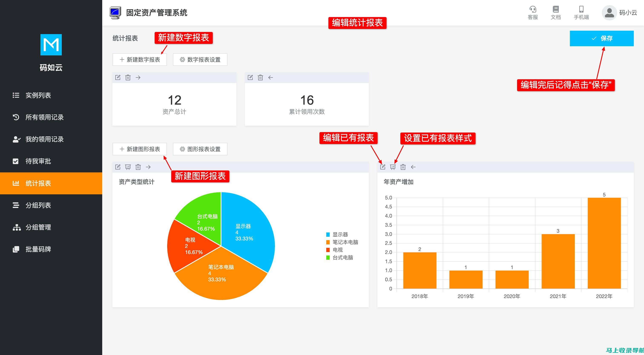This screenshot has height=355, width=644.
Task: Click the 新建图形报表 button
Action: 139,149
